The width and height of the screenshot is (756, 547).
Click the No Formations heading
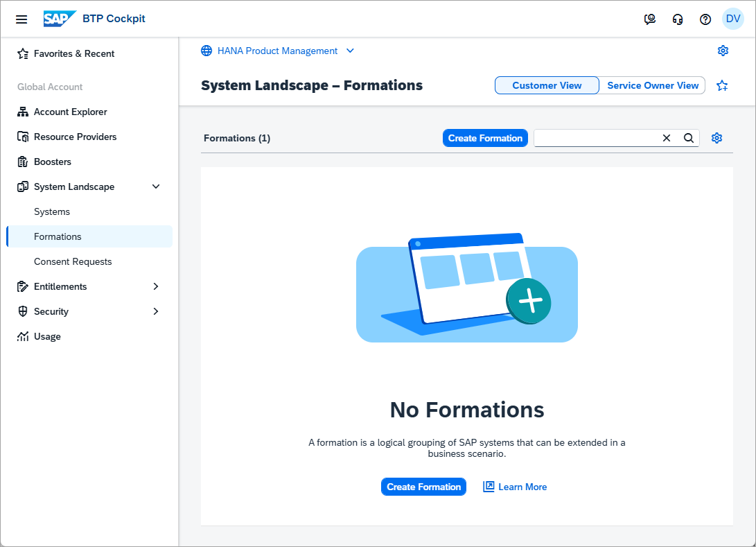click(467, 410)
